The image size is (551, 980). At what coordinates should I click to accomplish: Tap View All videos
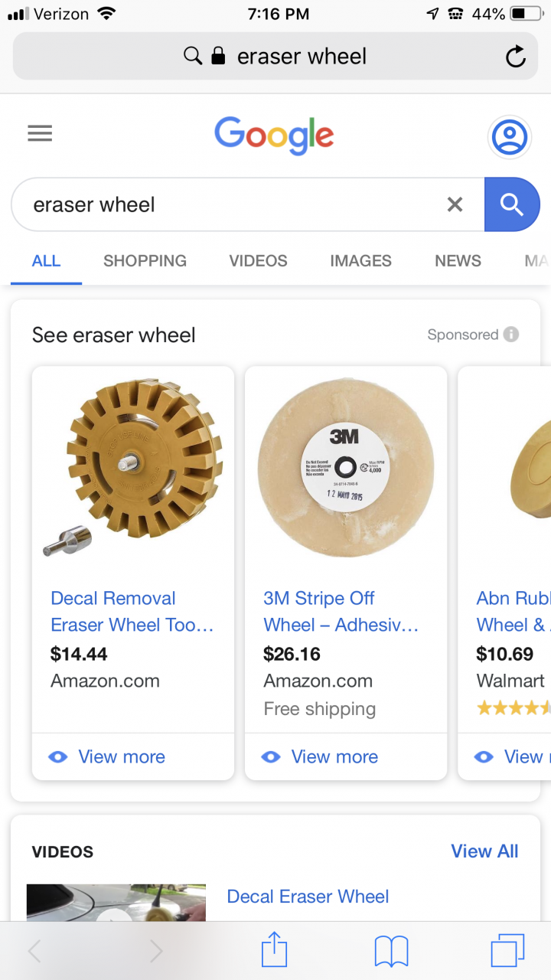pos(484,851)
